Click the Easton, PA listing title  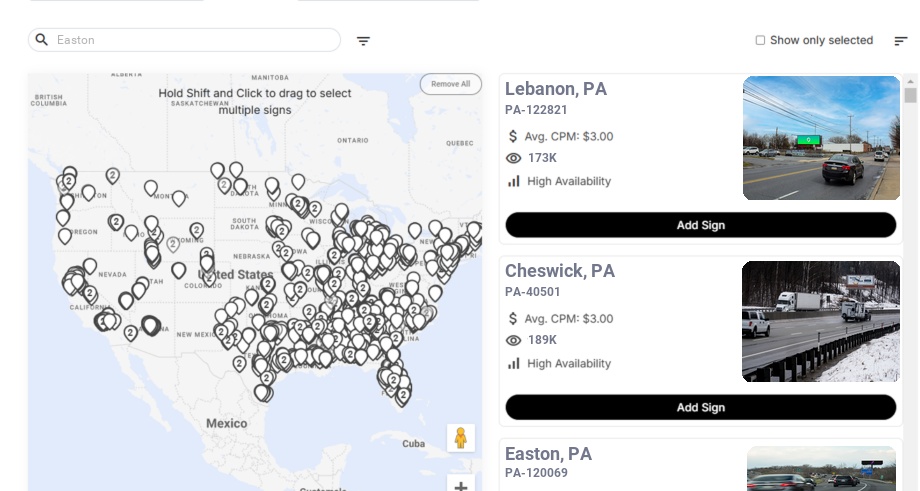548,454
